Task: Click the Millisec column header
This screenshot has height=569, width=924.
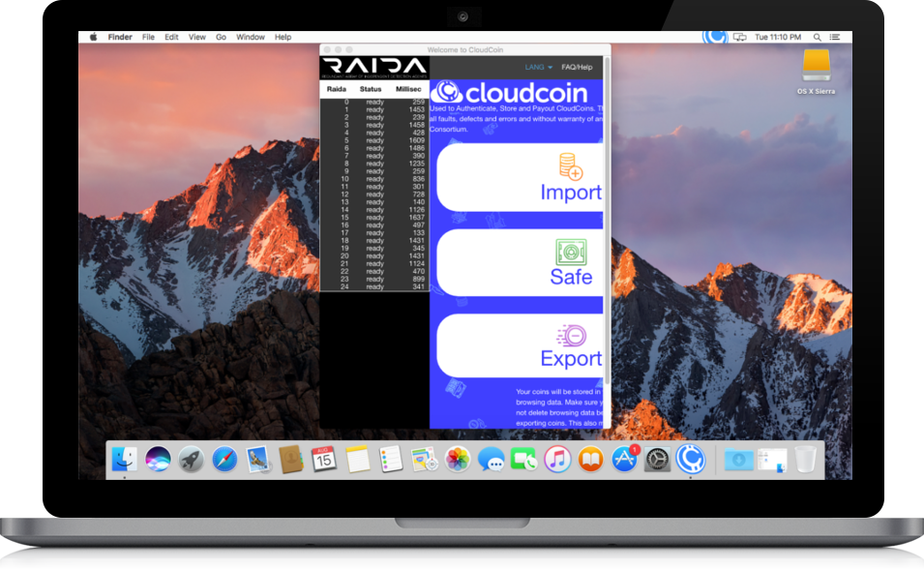Action: pyautogui.click(x=408, y=89)
